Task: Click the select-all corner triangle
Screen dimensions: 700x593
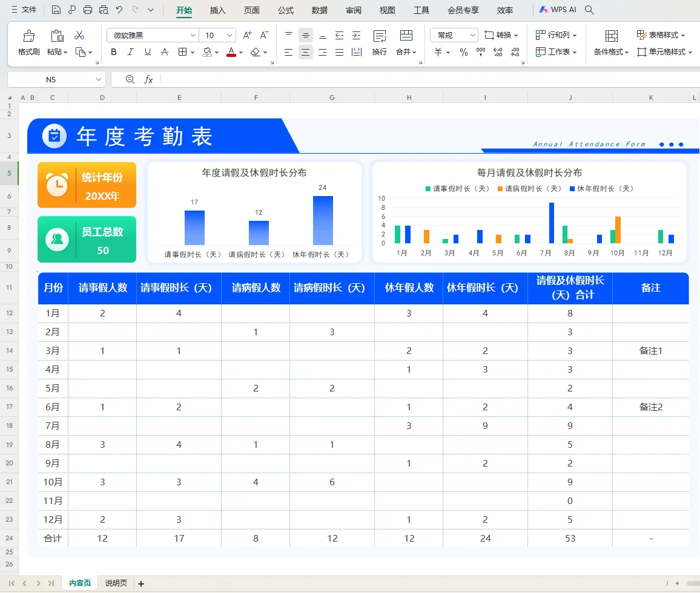Action: (9, 97)
